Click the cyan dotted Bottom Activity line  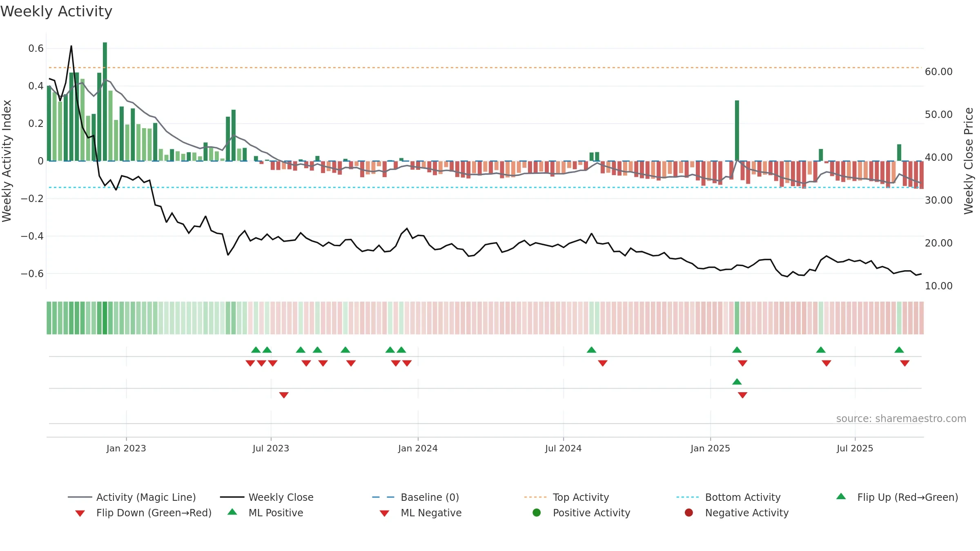(x=485, y=187)
